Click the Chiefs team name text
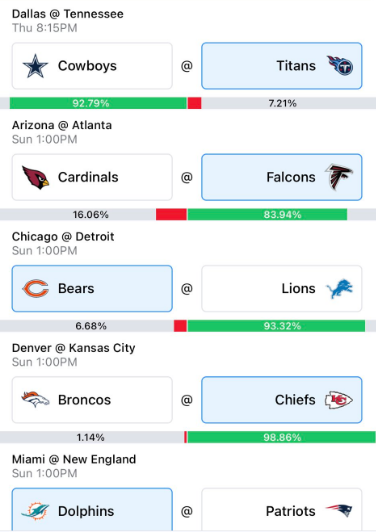 tap(295, 400)
